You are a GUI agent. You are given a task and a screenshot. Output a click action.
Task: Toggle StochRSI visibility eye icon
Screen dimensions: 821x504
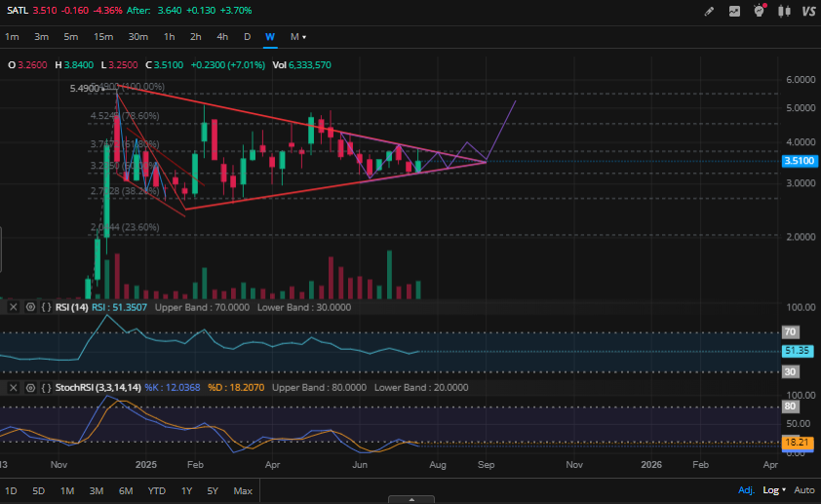pyautogui.click(x=30, y=388)
